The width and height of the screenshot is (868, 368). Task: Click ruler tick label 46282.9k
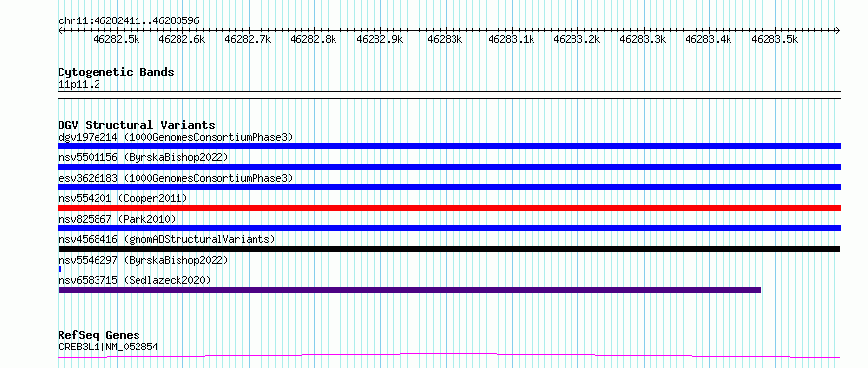tap(379, 39)
